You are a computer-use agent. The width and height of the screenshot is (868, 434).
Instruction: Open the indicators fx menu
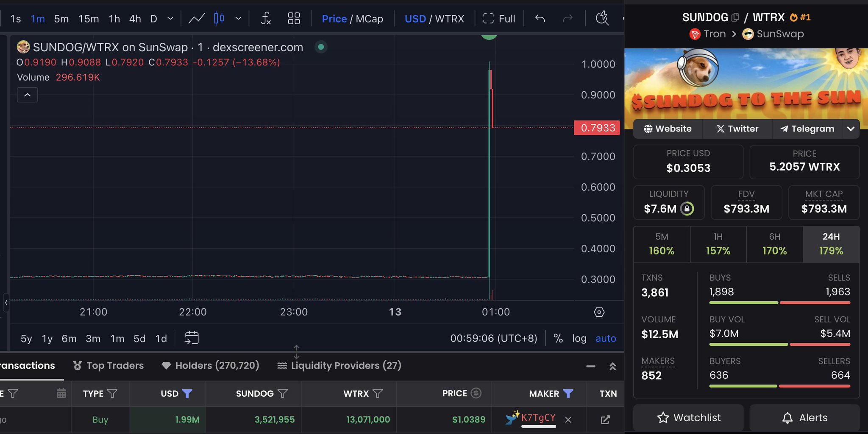[265, 19]
